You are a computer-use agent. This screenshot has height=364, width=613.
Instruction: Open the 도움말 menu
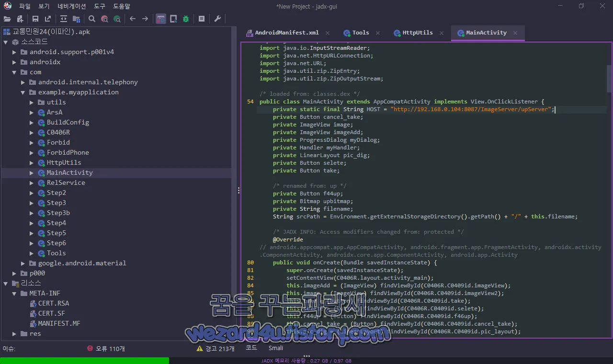[122, 6]
